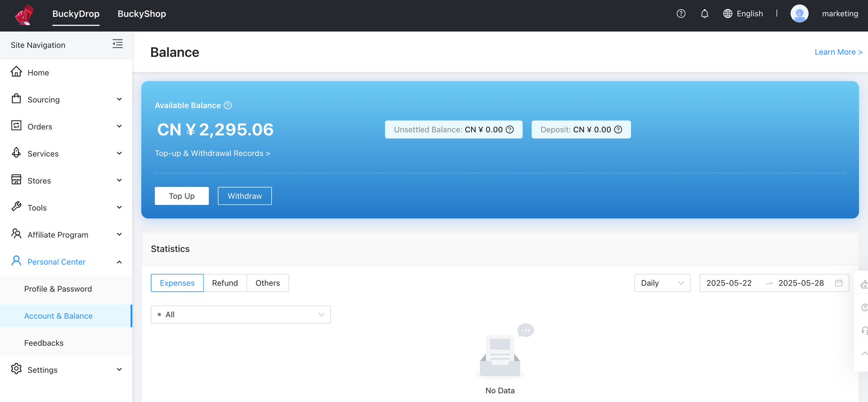Click the CN ¥ 2,295.06 balance amount
This screenshot has width=868, height=402.
[x=215, y=129]
